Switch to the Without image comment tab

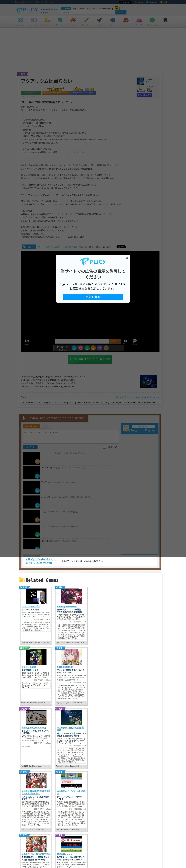31,426
